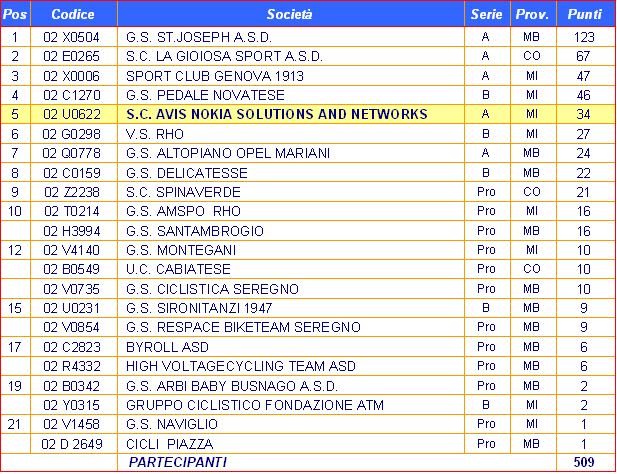Select highlighted S.C. AVIS NOKIA SOLUTIONS AND NETWORKS

click(x=277, y=114)
